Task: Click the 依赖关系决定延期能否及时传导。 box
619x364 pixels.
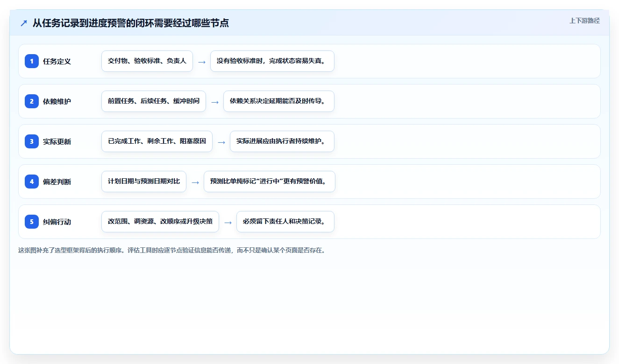Action: [x=279, y=101]
